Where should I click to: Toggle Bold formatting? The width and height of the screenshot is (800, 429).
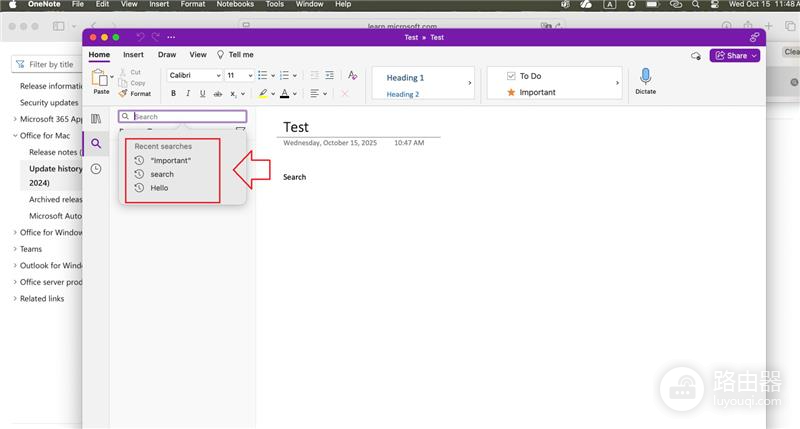pyautogui.click(x=173, y=93)
